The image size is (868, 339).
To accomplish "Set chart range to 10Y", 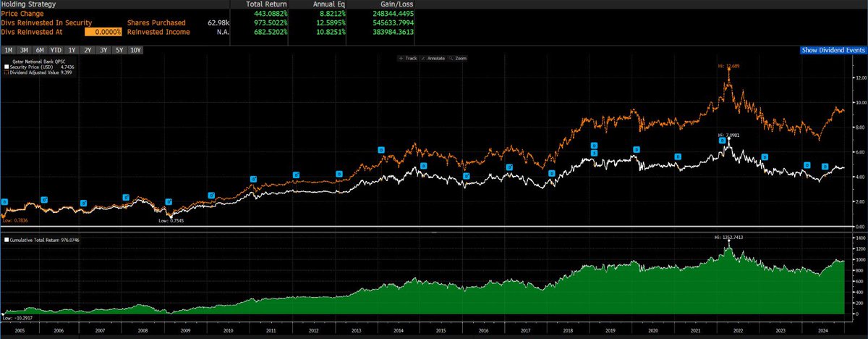I will click(x=136, y=50).
